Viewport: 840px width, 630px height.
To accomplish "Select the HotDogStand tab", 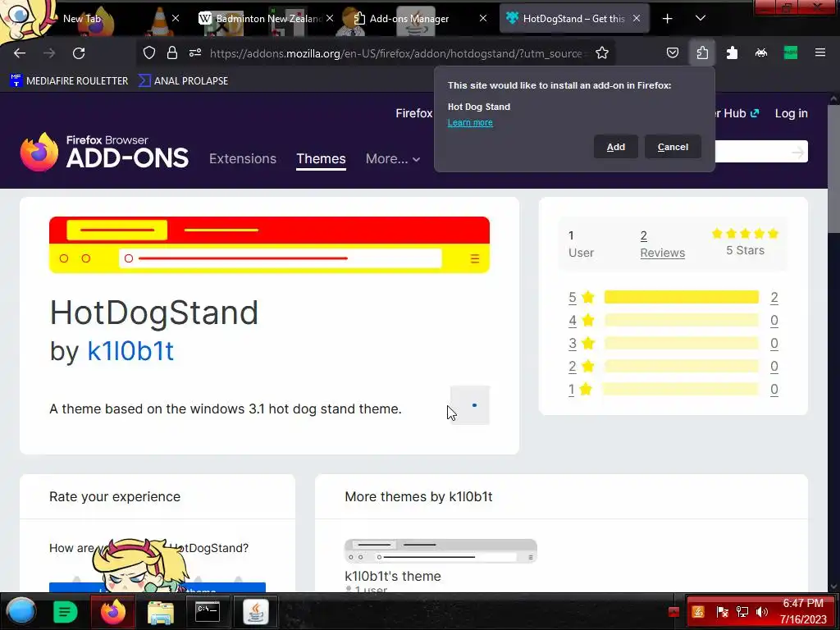I will click(573, 19).
